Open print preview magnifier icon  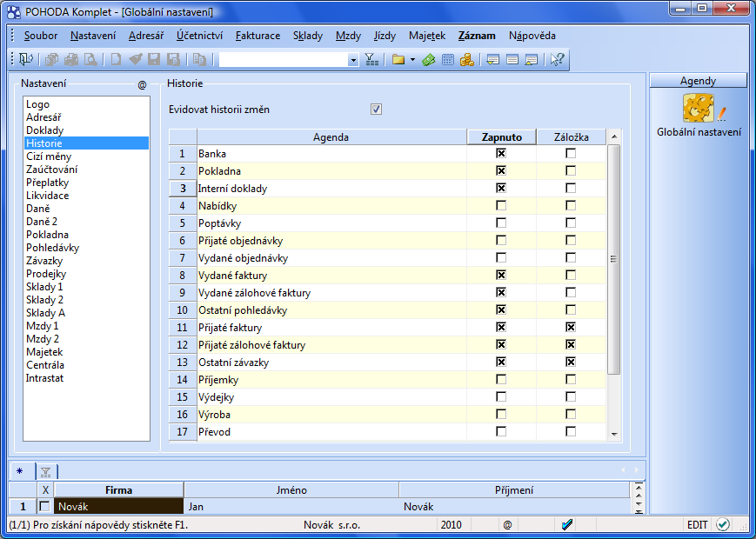pos(90,59)
